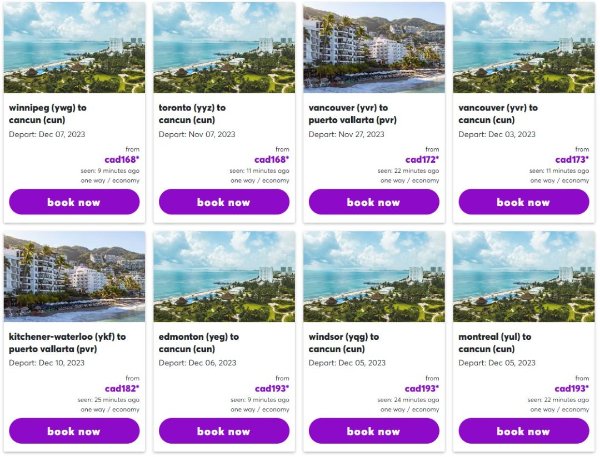Book the Windsor to Cancun flight

click(373, 431)
